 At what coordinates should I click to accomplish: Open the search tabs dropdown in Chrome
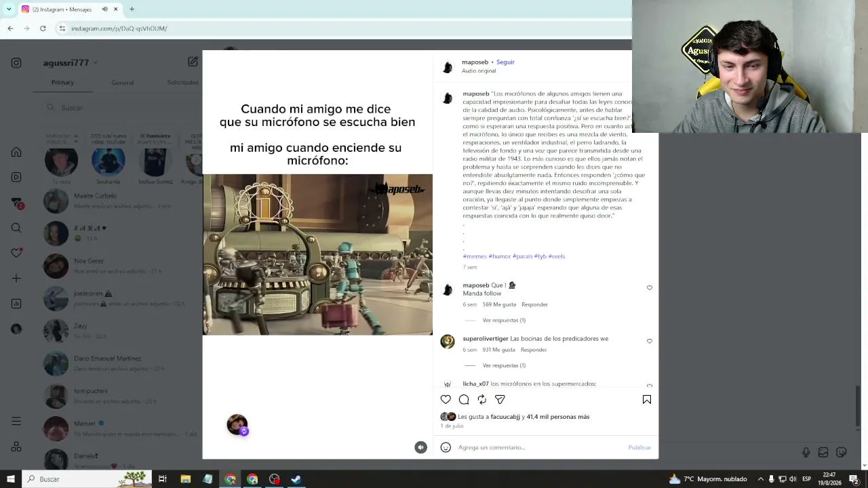(9, 9)
